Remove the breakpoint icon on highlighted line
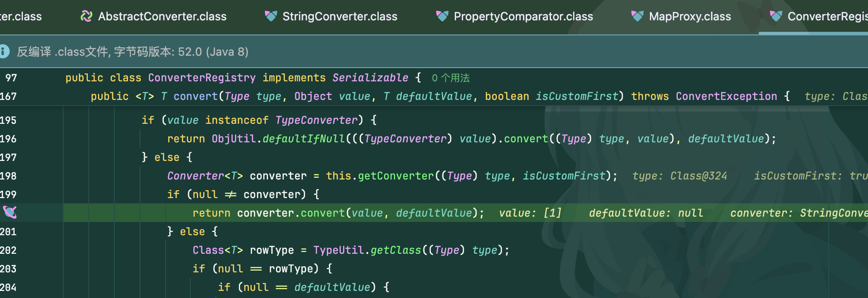Screen dimensions: 868x298 coord(10,213)
